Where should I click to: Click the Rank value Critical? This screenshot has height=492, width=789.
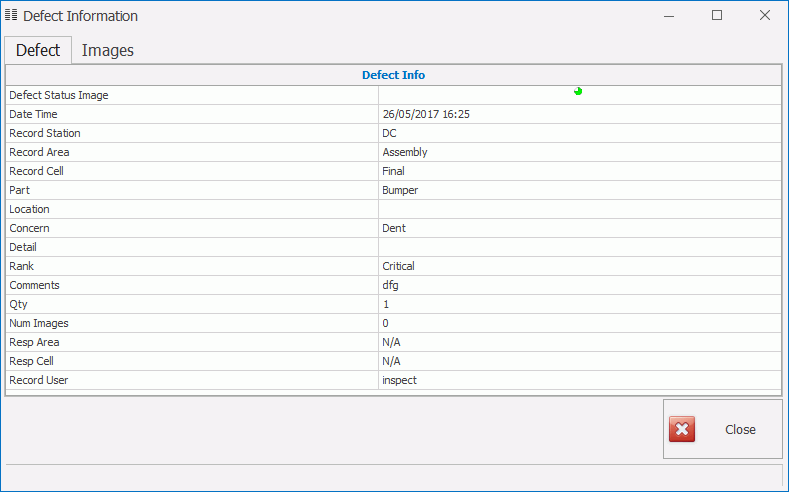[x=398, y=266]
